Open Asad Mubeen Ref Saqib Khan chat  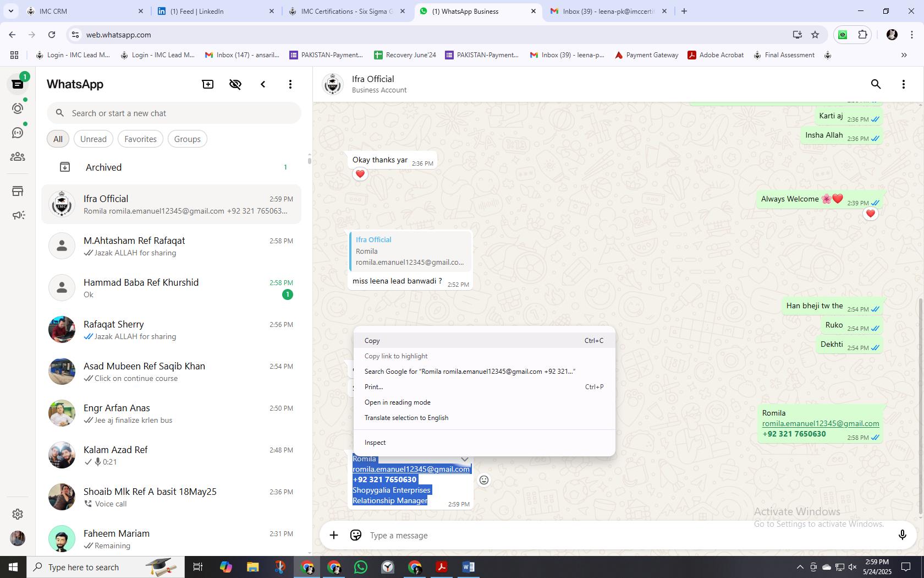point(172,372)
